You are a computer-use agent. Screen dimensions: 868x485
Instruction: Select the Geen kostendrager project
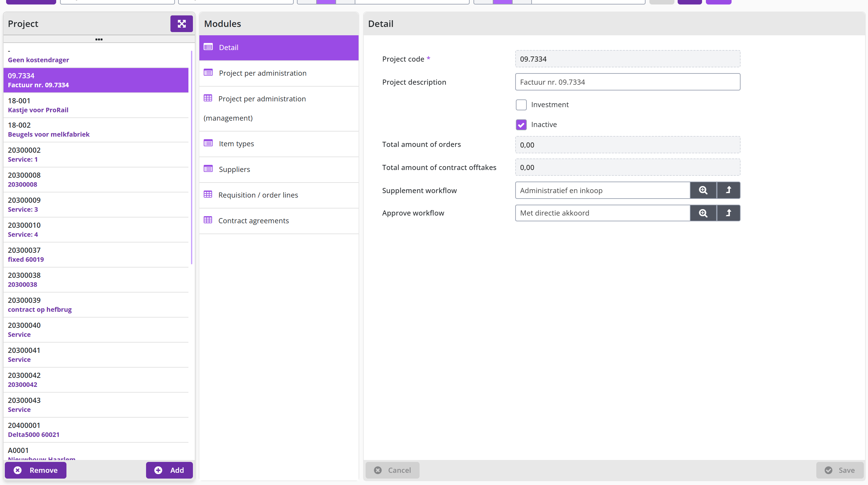click(x=96, y=55)
